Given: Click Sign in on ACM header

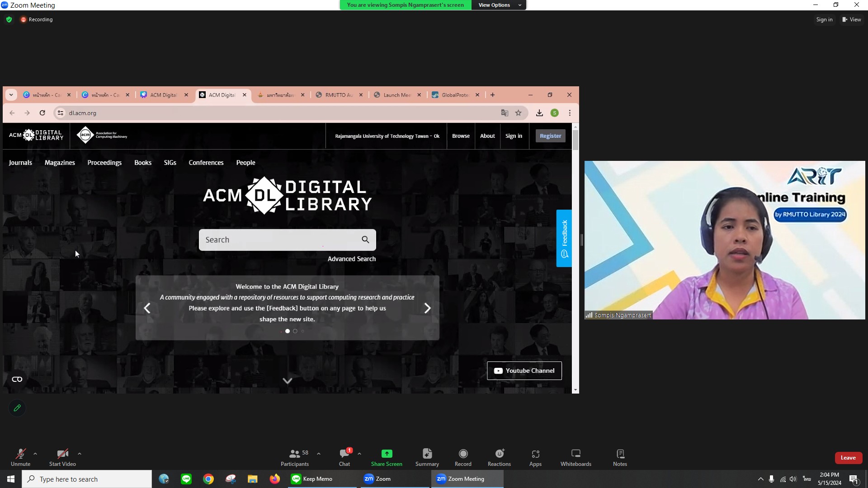Looking at the screenshot, I should click(514, 136).
